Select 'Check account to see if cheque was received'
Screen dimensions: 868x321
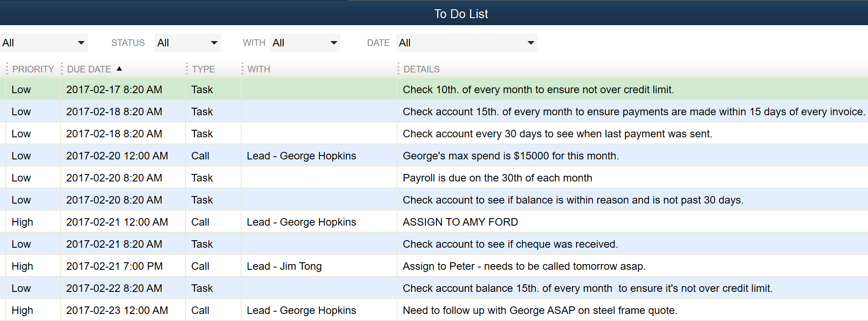point(510,244)
